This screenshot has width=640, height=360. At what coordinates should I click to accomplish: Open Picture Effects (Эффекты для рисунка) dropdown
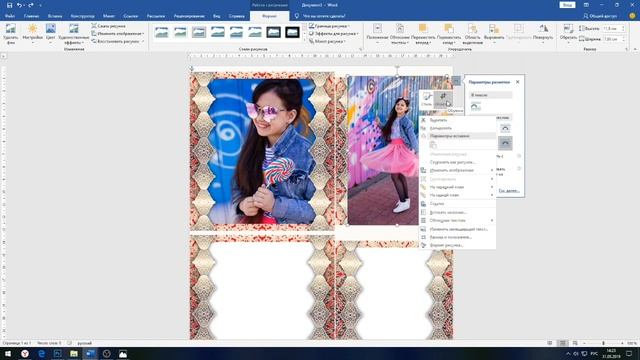333,33
